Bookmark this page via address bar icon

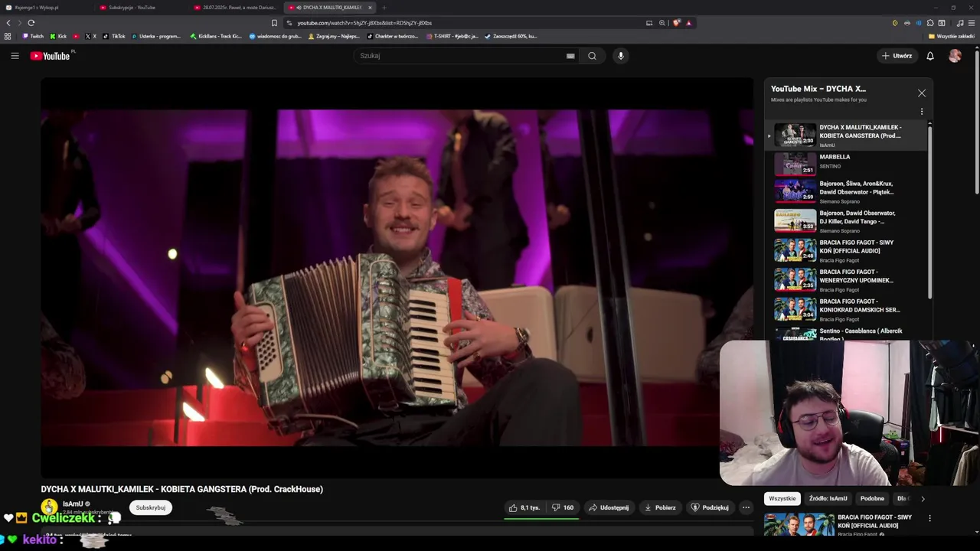274,23
